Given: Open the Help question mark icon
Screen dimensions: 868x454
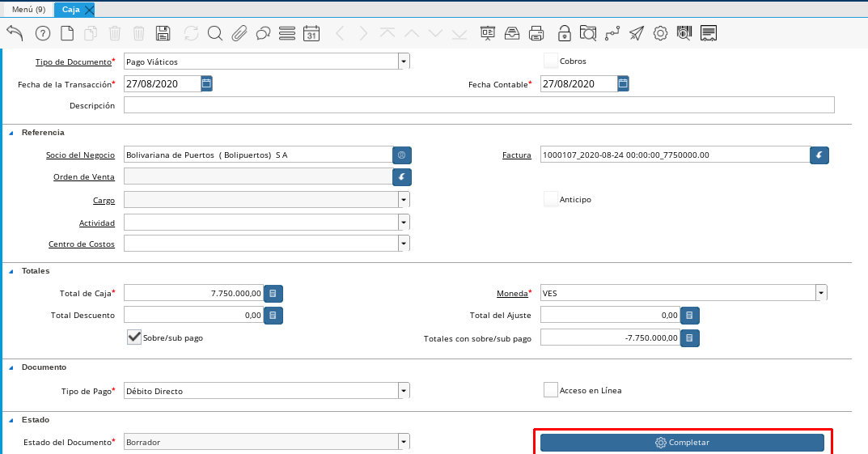Looking at the screenshot, I should point(43,33).
